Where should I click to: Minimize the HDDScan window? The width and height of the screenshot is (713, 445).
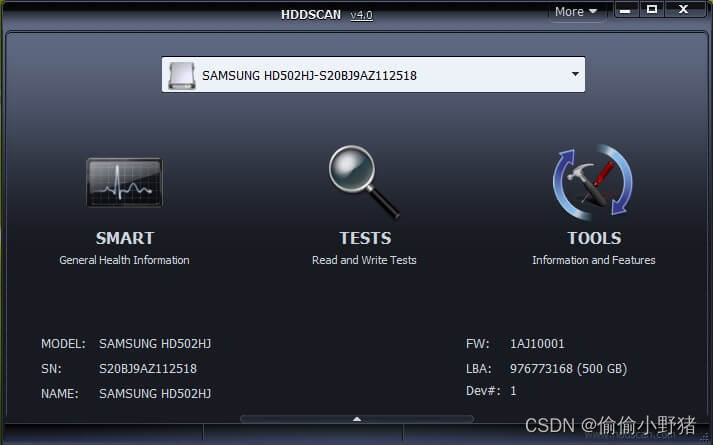[x=626, y=10]
